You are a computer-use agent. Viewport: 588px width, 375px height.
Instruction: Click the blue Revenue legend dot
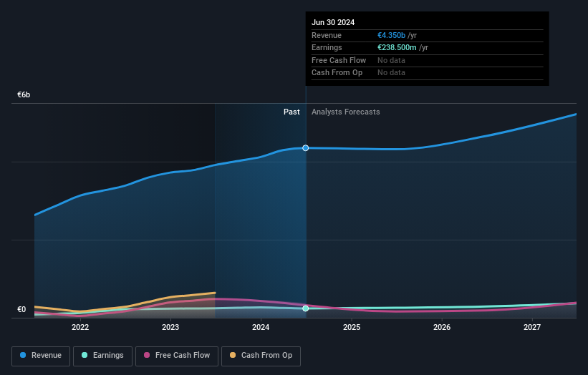click(23, 355)
